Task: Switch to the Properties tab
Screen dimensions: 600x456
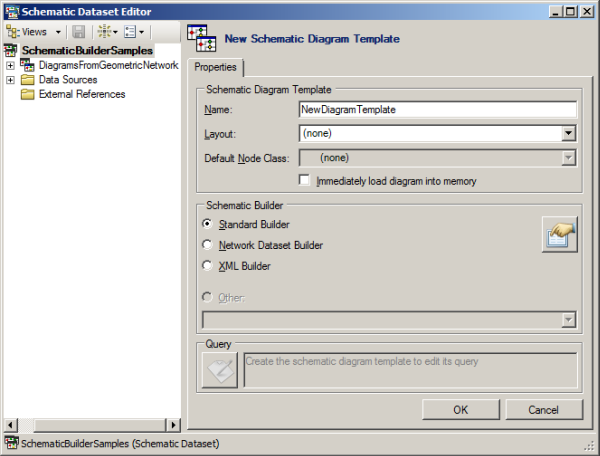Action: [x=215, y=67]
